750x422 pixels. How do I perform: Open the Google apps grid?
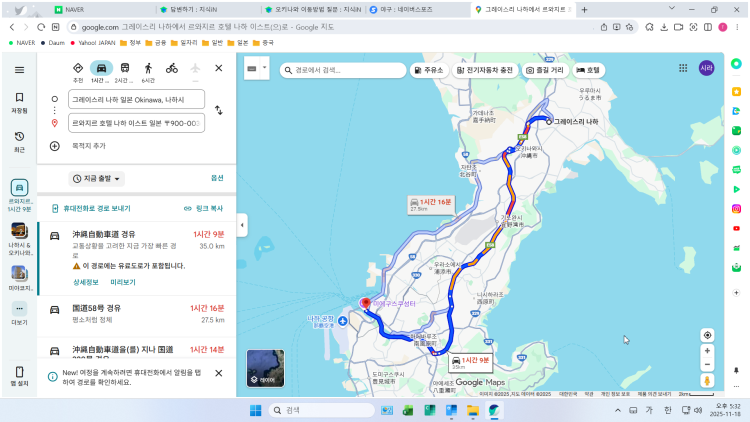pyautogui.click(x=683, y=69)
